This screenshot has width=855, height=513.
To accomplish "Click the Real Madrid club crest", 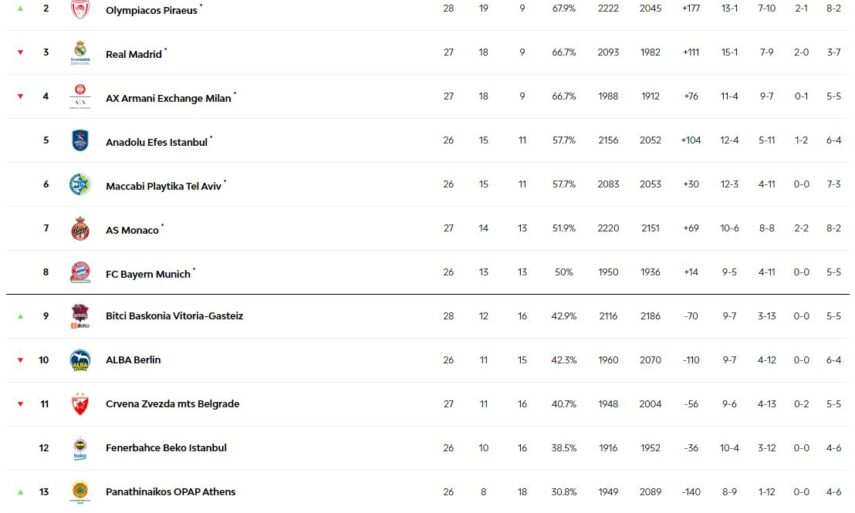I will click(x=80, y=53).
